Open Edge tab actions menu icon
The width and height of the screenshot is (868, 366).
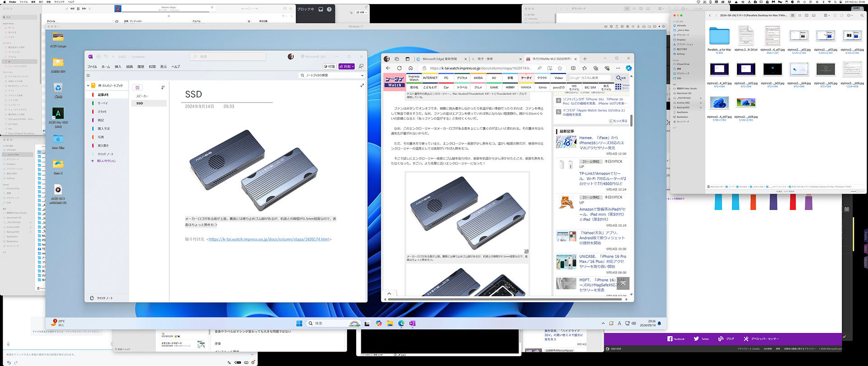(x=407, y=59)
